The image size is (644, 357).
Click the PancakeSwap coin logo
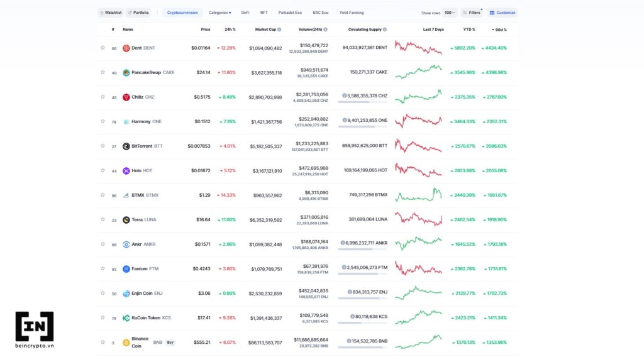click(126, 73)
